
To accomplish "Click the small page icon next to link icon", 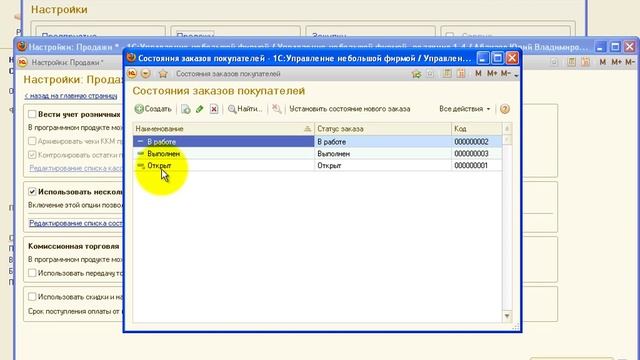I will pos(430,74).
